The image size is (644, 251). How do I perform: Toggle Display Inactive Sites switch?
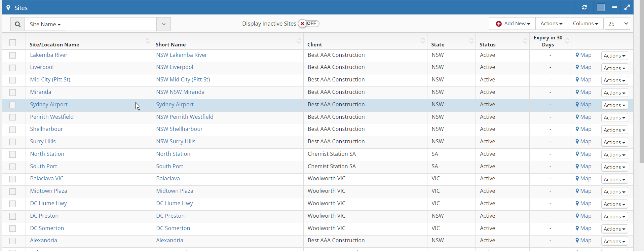tap(308, 24)
